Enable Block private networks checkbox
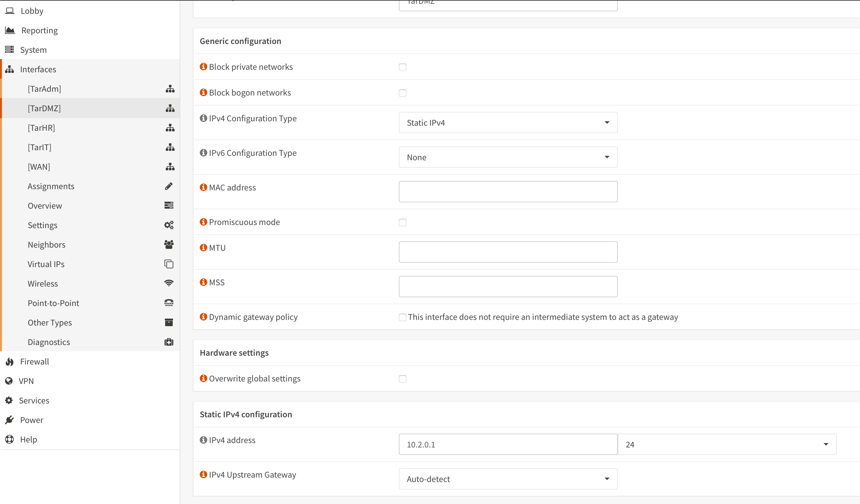Image resolution: width=860 pixels, height=504 pixels. pyautogui.click(x=402, y=67)
